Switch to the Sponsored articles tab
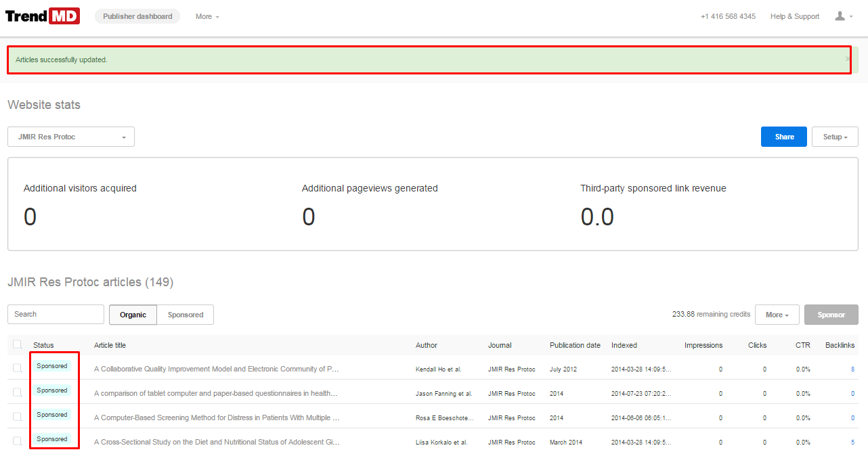Screen dimensions: 868x452 pyautogui.click(x=186, y=315)
